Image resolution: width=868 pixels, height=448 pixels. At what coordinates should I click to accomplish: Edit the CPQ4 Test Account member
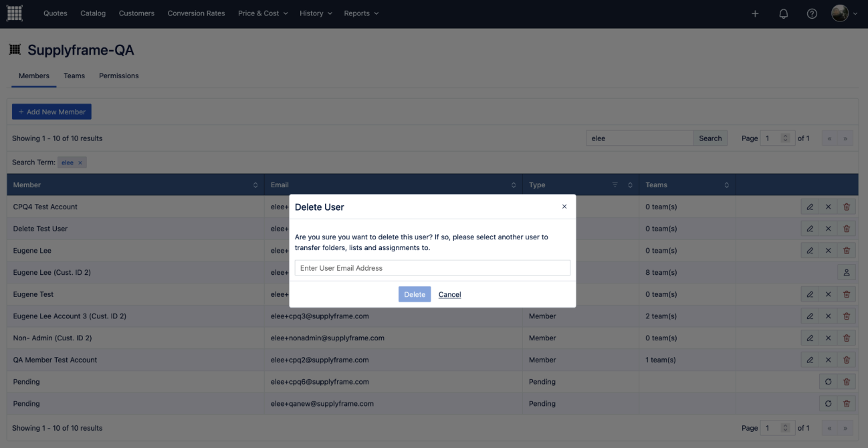click(x=810, y=207)
